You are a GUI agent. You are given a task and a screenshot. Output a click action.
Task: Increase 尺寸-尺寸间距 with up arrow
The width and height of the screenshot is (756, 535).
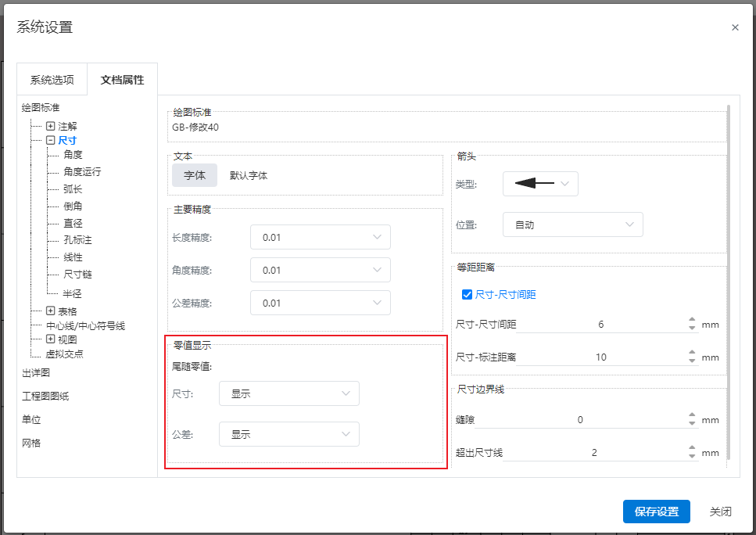(692, 320)
